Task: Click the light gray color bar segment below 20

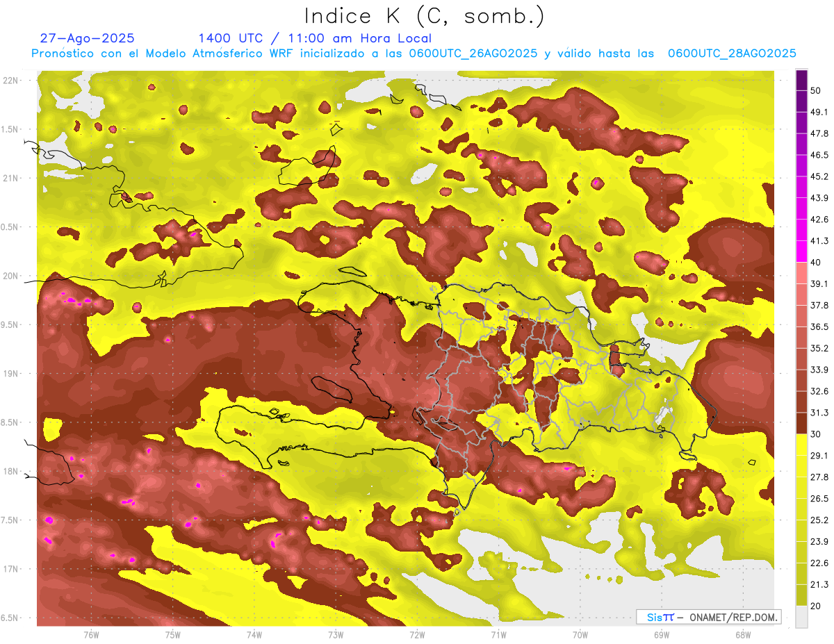Action: point(801,617)
